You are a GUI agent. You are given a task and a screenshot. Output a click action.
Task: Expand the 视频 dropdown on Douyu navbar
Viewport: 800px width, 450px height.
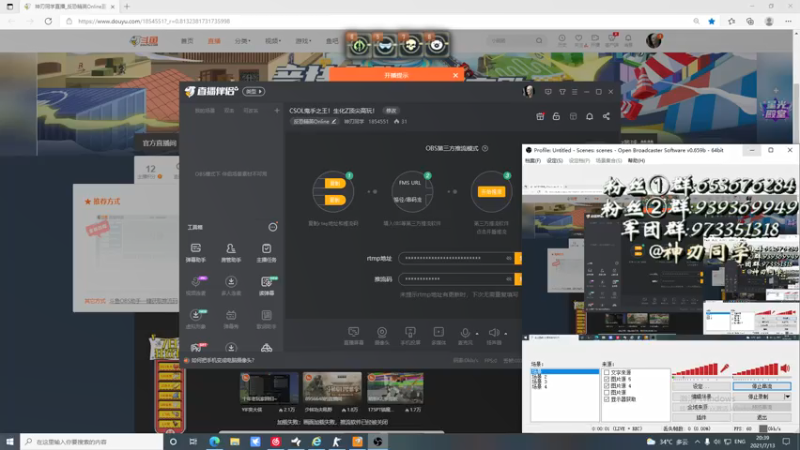273,41
